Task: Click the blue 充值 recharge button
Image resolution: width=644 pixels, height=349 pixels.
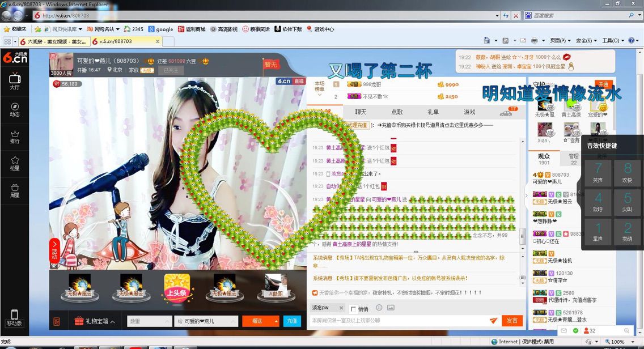Action: (x=292, y=321)
